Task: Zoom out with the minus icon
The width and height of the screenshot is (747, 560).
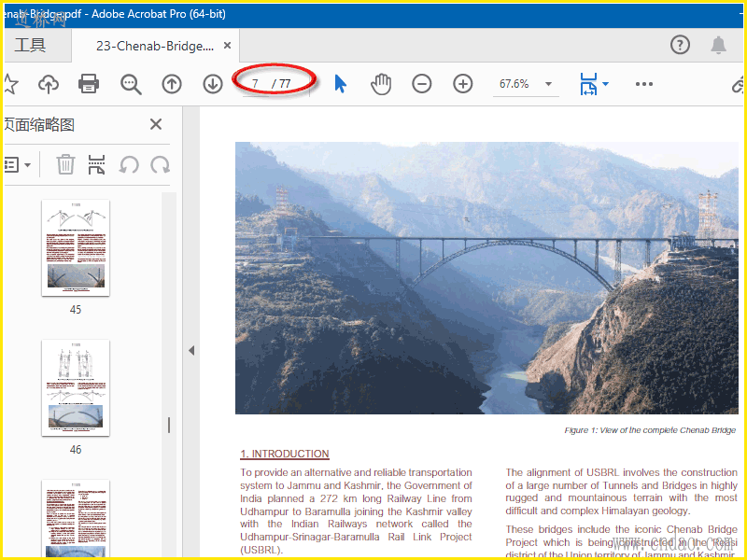Action: 422,84
